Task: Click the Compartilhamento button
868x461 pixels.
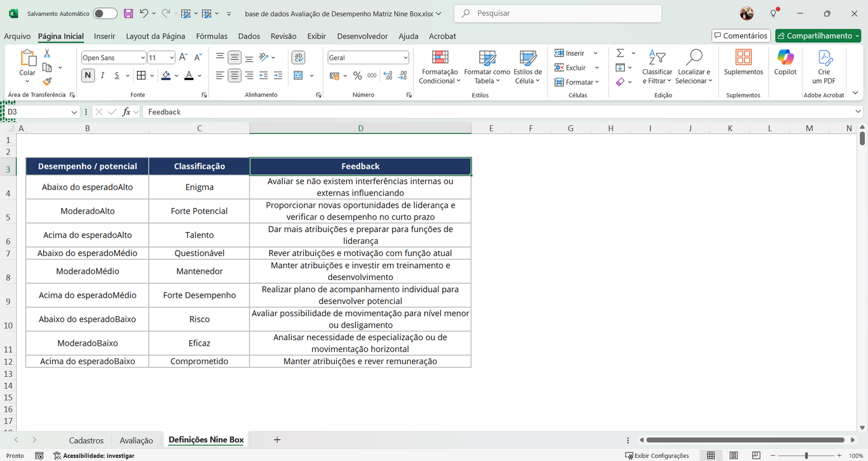Action: (818, 35)
